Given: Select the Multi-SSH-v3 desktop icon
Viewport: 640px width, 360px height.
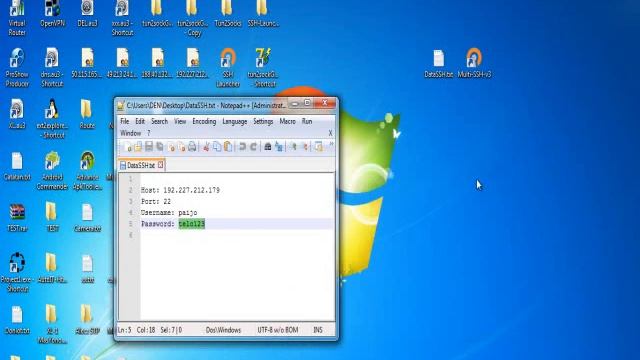Looking at the screenshot, I should point(474,63).
